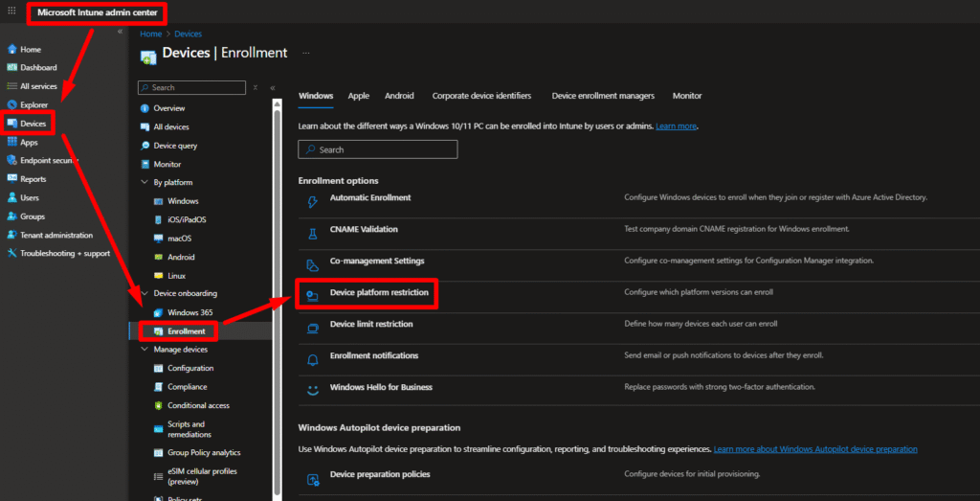Open the Learn more link about Windows enrollment
The image size is (980, 501).
click(x=676, y=125)
